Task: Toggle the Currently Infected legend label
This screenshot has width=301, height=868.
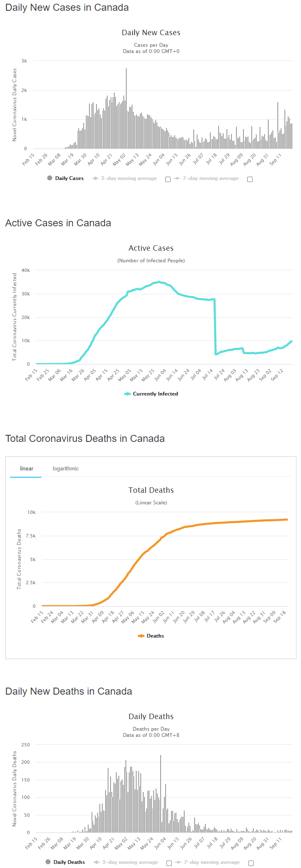Action: (x=155, y=394)
